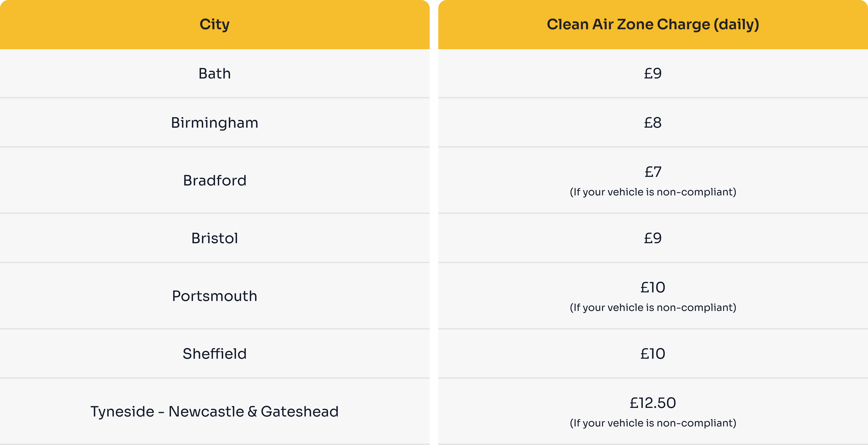Click the non-compliant note under £7
The width and height of the screenshot is (868, 445).
[653, 192]
